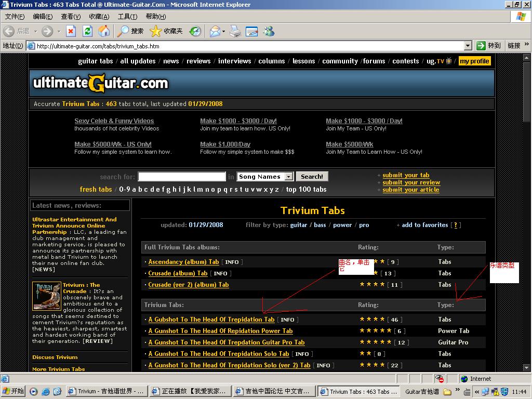Image resolution: width=532 pixels, height=399 pixels.
Task: Click the Trivium Crusade album cover thumbnail
Action: pyautogui.click(x=46, y=296)
